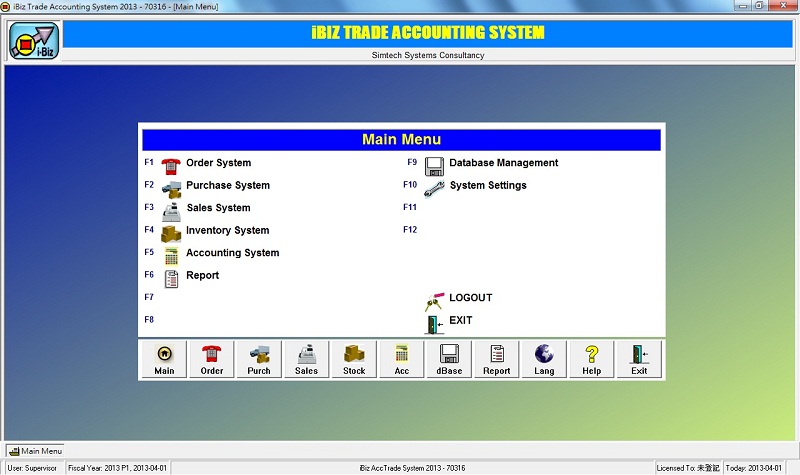Click the Sales System cash register icon

point(171,212)
